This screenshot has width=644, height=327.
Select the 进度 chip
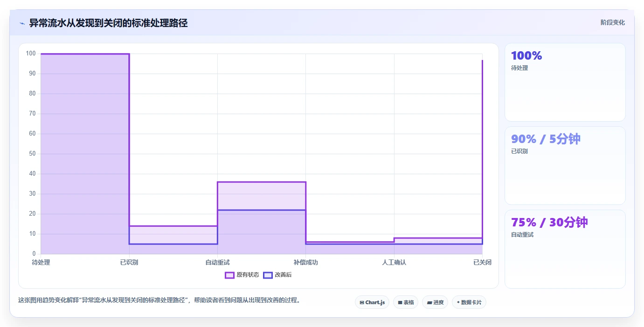pos(435,302)
